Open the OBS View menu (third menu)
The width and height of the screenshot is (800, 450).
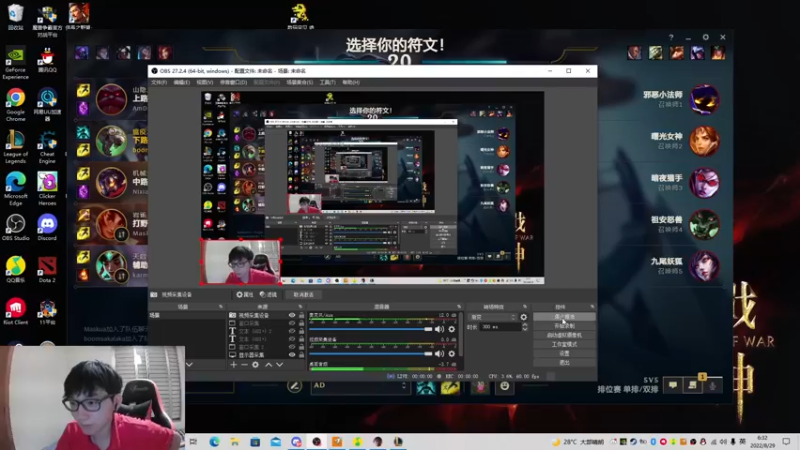tap(205, 82)
